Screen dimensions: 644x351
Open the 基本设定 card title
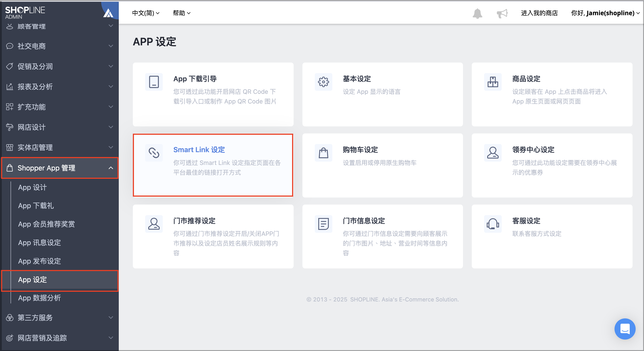pyautogui.click(x=357, y=79)
